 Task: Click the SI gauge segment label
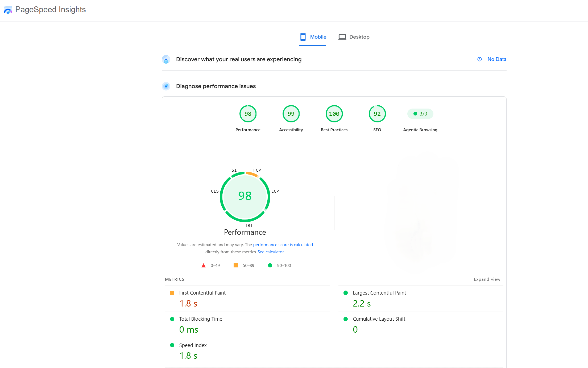click(x=234, y=170)
